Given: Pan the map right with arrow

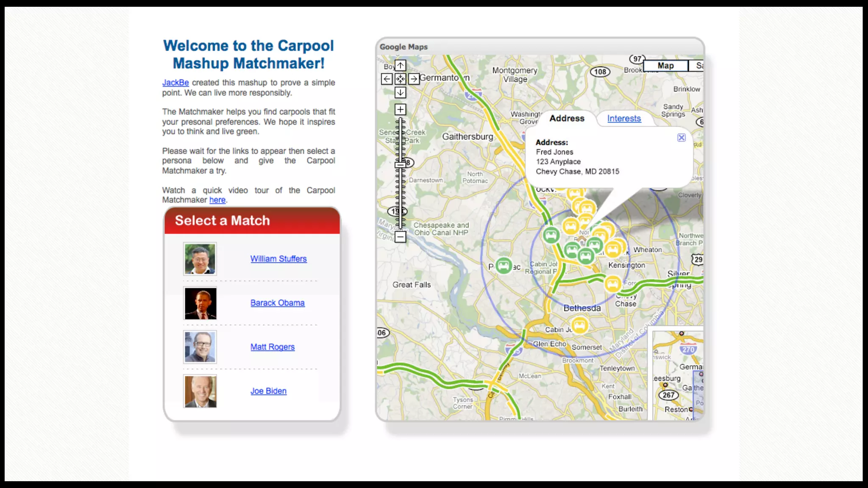Looking at the screenshot, I should (x=414, y=79).
